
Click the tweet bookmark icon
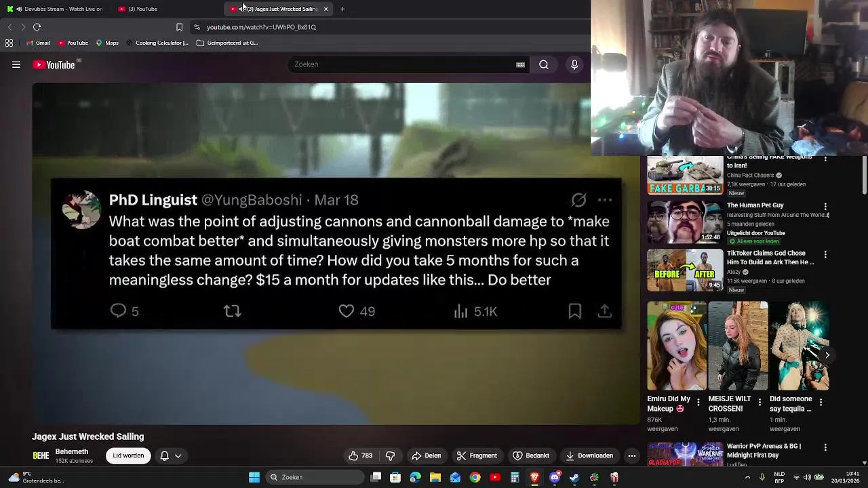575,310
